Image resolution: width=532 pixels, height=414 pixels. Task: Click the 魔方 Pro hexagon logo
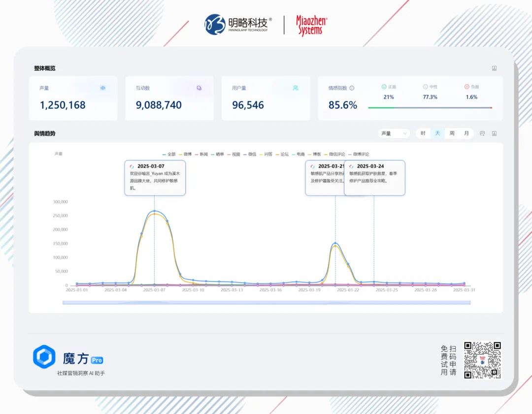coord(44,357)
